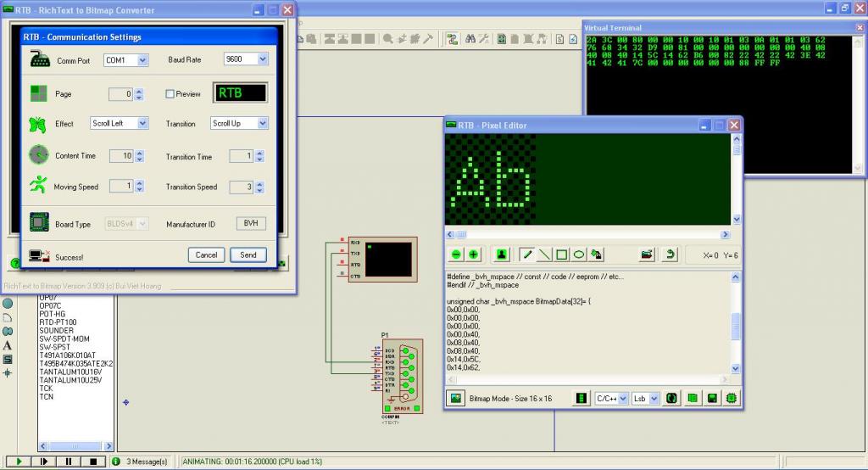Select the line drawing tool
This screenshot has width=868, height=470.
click(544, 254)
